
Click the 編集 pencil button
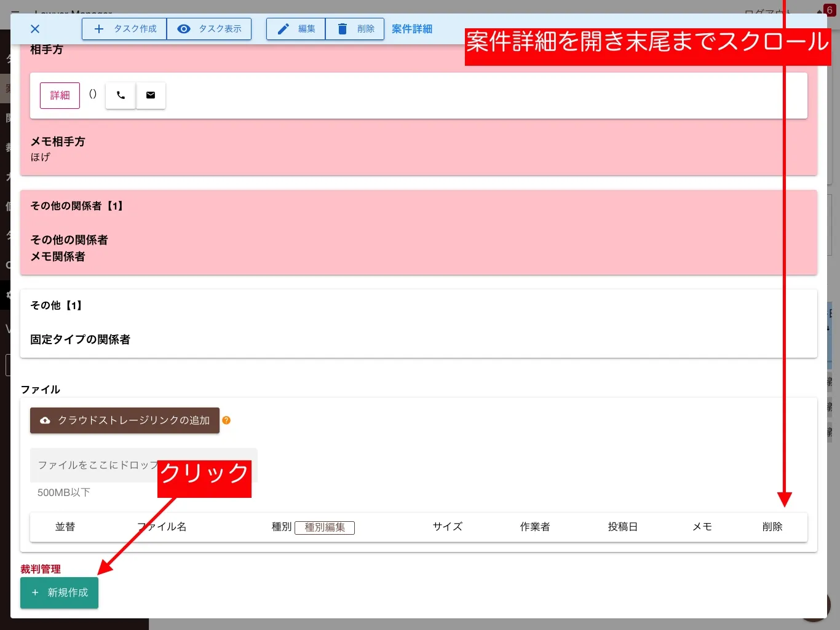point(296,29)
